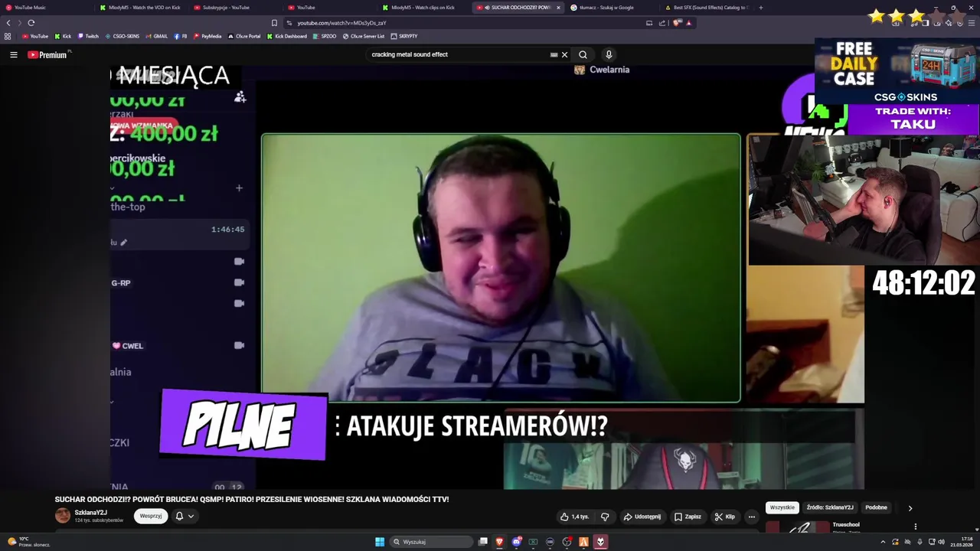Switch to MlodyM5 Watch clips on Kick tab

click(x=423, y=8)
